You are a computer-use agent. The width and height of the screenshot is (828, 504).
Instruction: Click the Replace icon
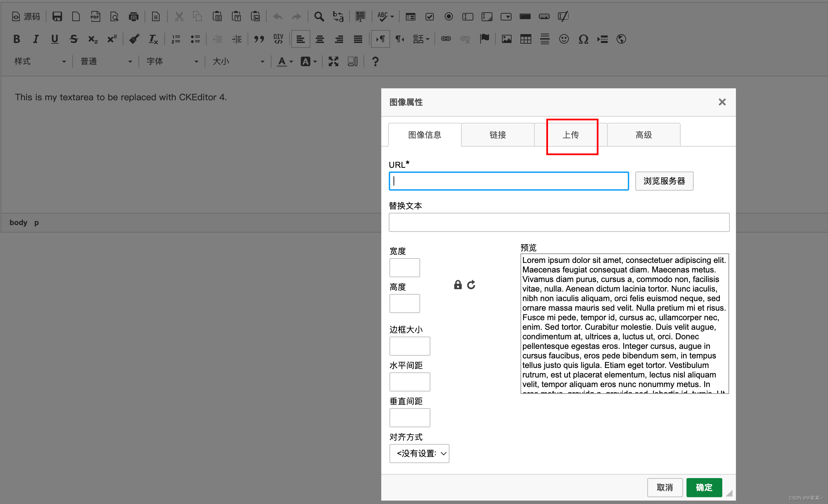pos(338,16)
